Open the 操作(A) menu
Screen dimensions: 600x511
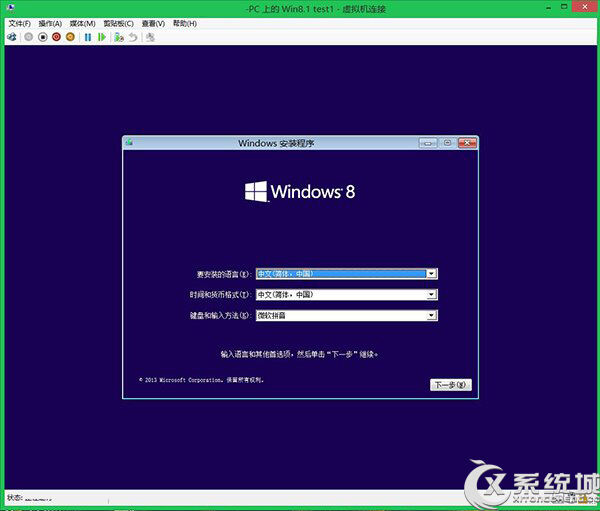click(50, 24)
